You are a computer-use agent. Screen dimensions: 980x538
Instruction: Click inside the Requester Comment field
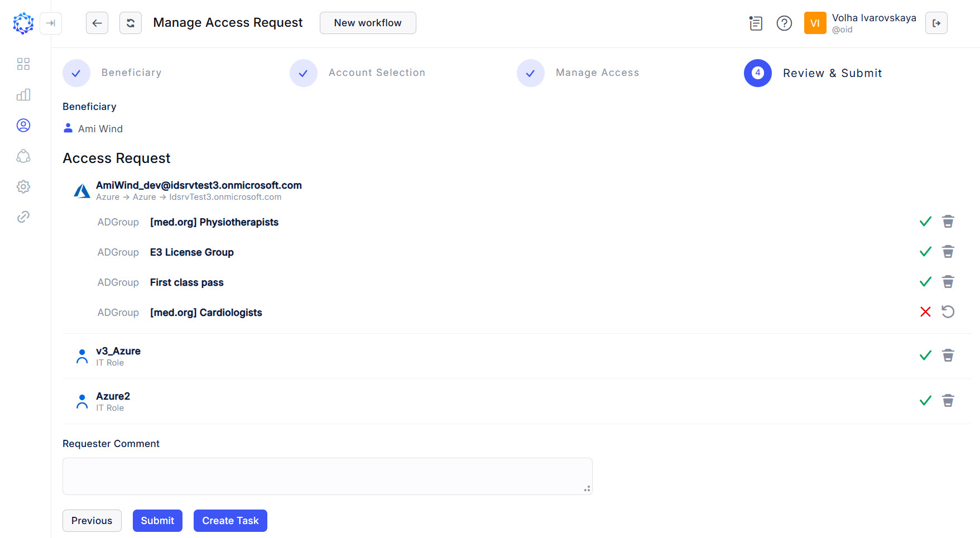pos(327,476)
